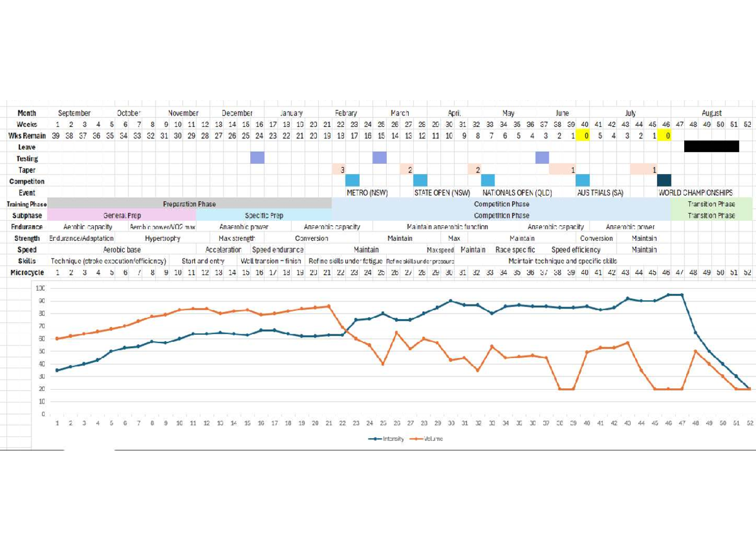Viewport: 756px width, 536px height.
Task: Click the 'Aerobic power/VO2 max' cell
Action: point(163,226)
